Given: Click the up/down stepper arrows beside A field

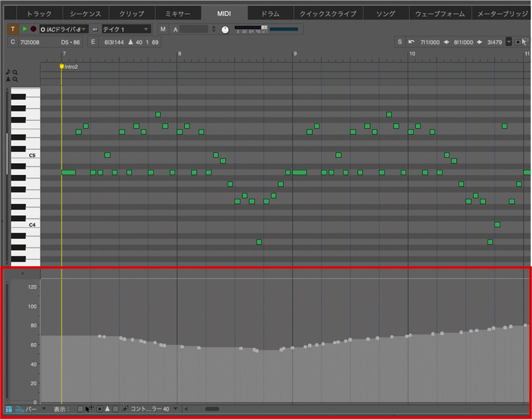Looking at the screenshot, I should tap(214, 29).
